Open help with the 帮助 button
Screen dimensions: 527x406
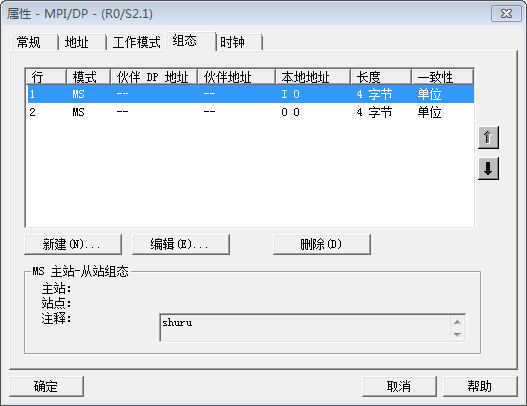pos(480,386)
